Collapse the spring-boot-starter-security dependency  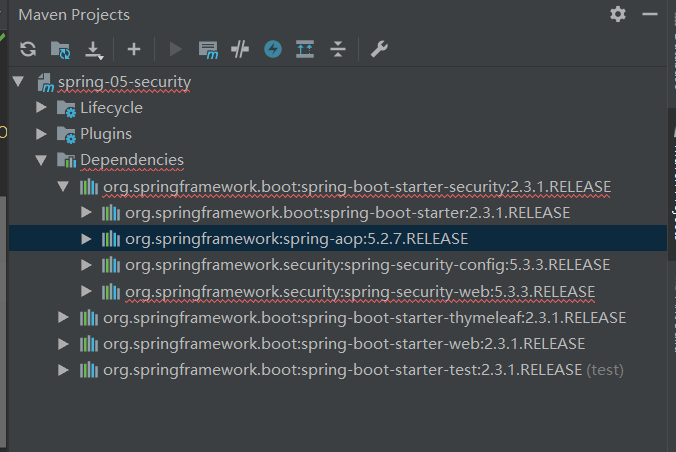tap(64, 187)
